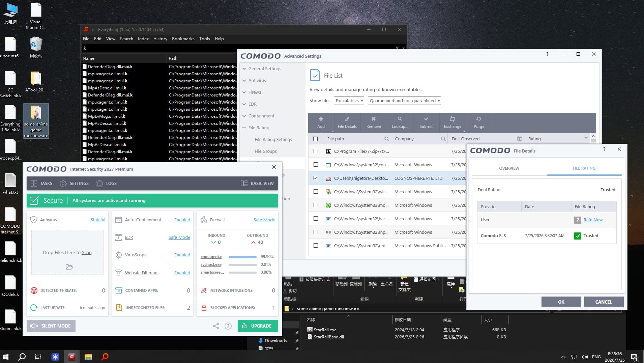Click the Detected Threats icon

(34, 290)
